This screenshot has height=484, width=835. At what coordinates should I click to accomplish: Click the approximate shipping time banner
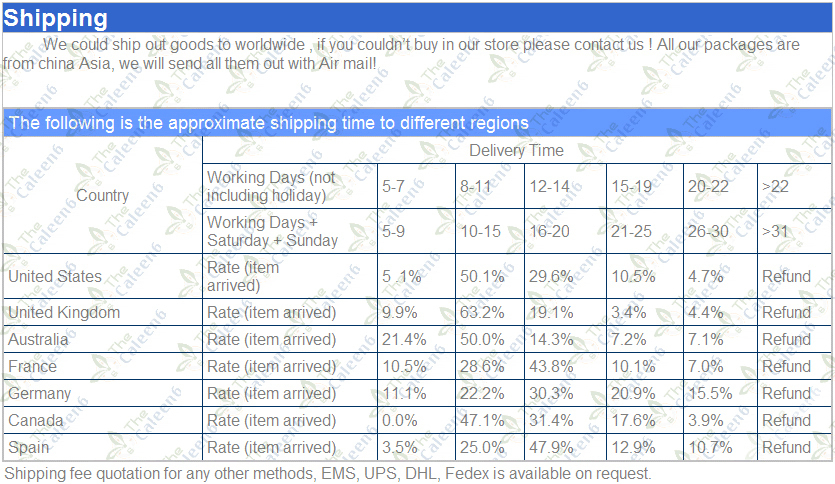pos(417,123)
